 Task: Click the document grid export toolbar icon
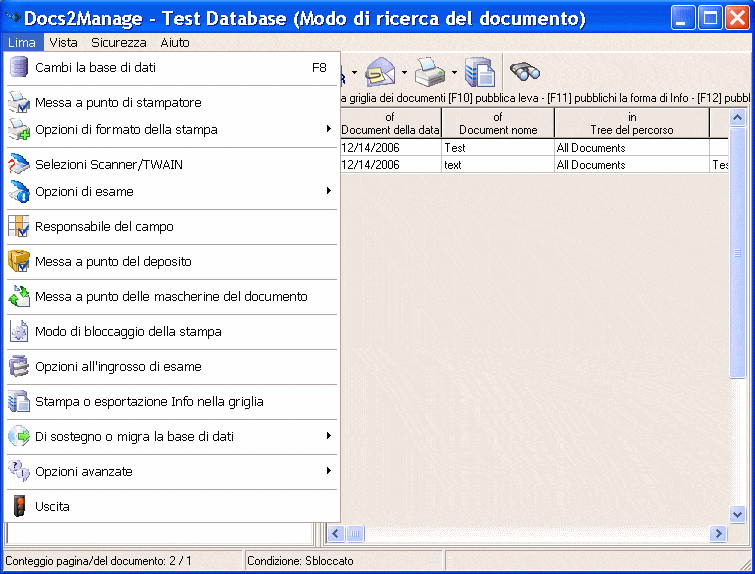tap(480, 73)
